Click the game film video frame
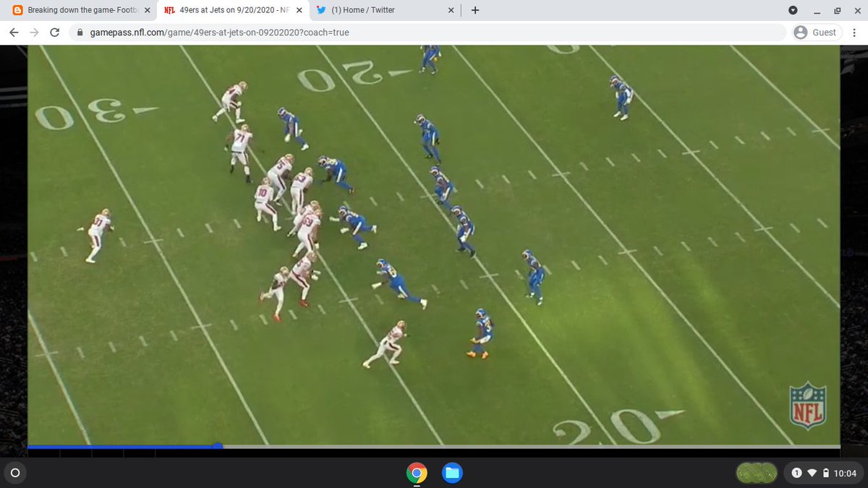This screenshot has height=488, width=868. [x=434, y=244]
